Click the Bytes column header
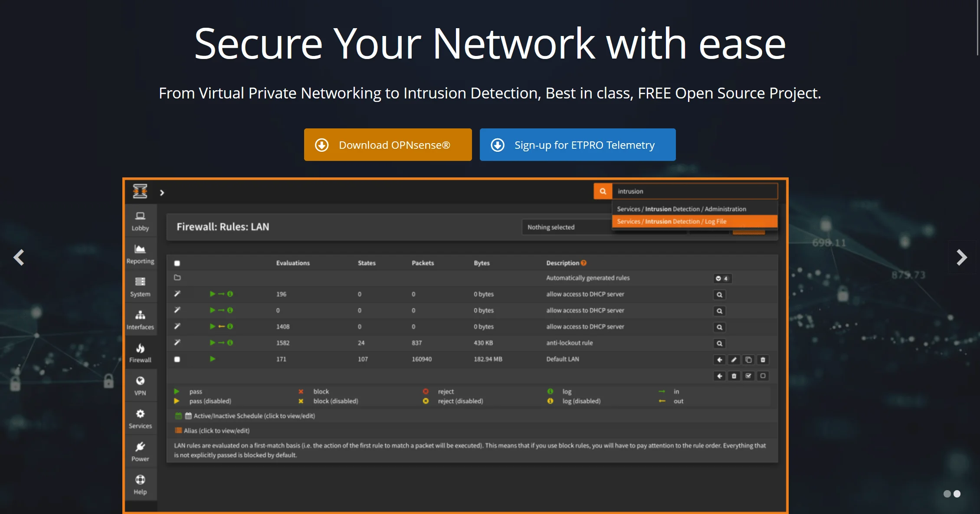The width and height of the screenshot is (980, 514). tap(482, 263)
